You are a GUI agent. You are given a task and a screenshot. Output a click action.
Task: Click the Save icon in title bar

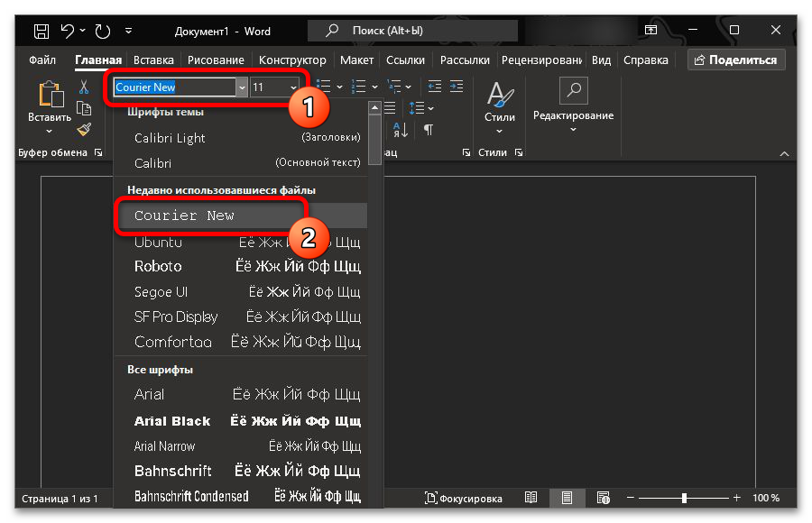(x=42, y=31)
